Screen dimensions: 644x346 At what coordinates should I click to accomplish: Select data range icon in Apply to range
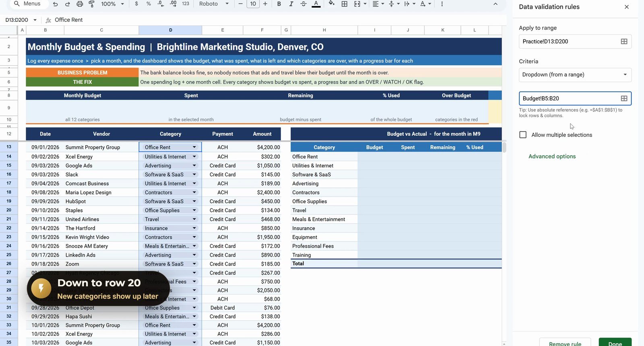tap(624, 41)
